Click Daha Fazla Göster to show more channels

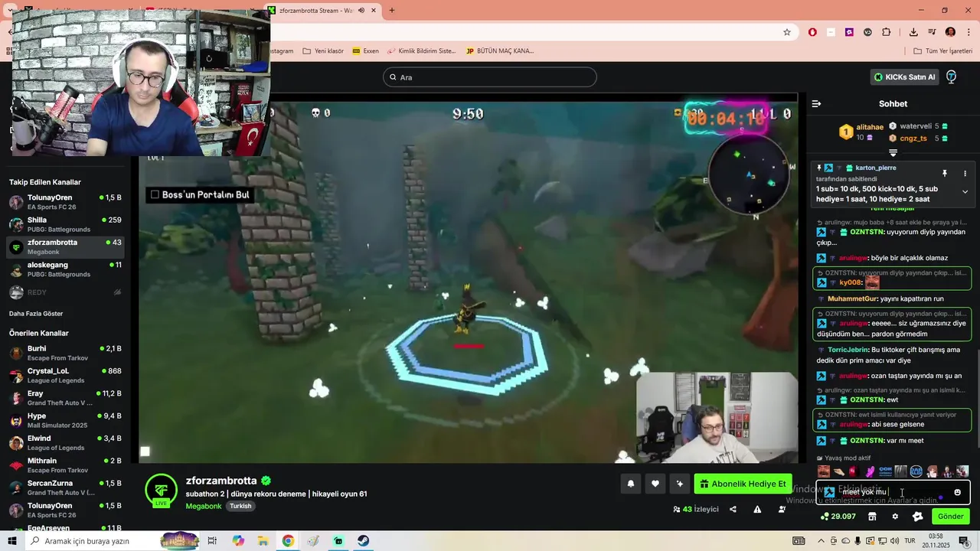click(36, 314)
